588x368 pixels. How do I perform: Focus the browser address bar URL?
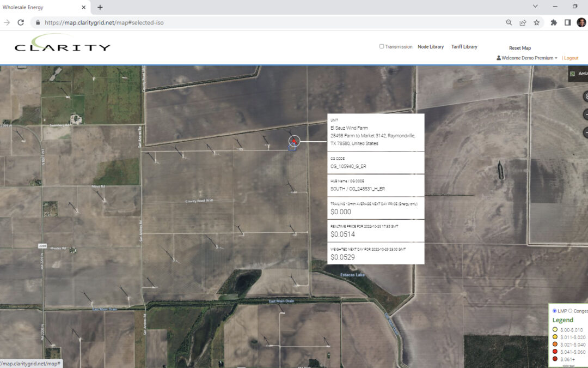tap(104, 22)
